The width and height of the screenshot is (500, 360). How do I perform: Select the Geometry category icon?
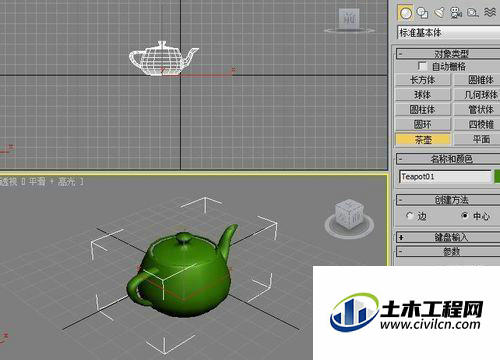pyautogui.click(x=405, y=13)
